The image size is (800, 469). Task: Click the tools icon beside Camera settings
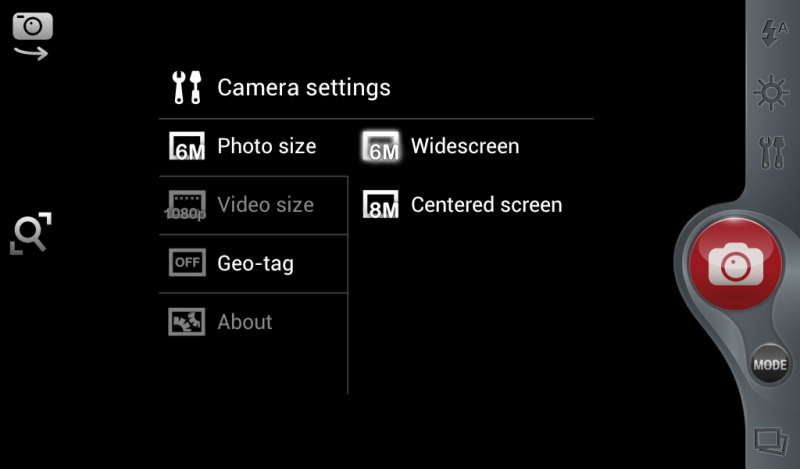coord(187,88)
